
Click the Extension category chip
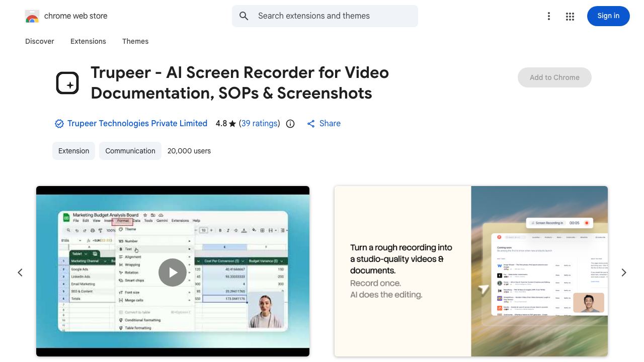[x=73, y=151]
